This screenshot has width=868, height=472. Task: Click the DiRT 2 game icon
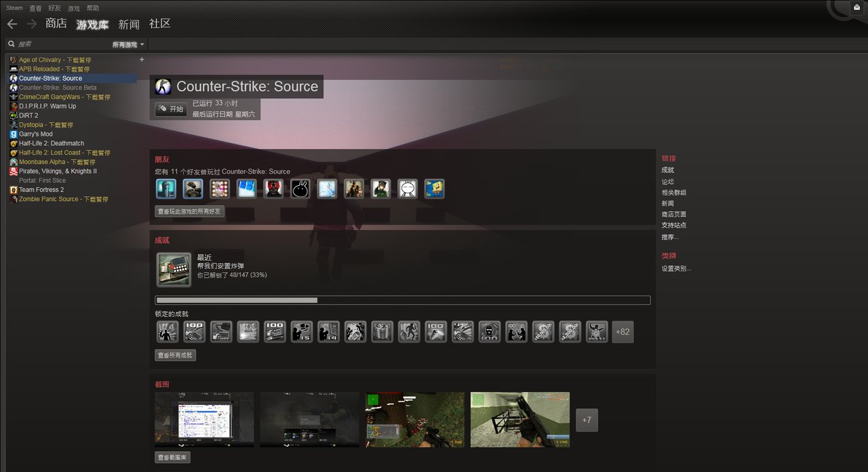pyautogui.click(x=14, y=115)
